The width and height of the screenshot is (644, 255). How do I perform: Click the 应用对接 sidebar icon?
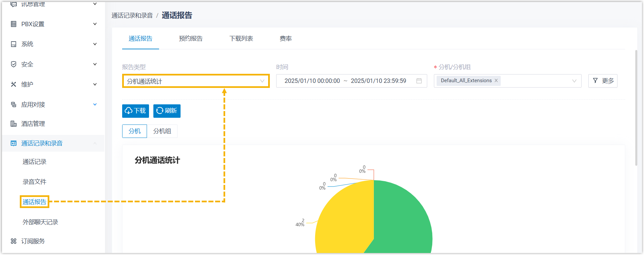point(13,105)
